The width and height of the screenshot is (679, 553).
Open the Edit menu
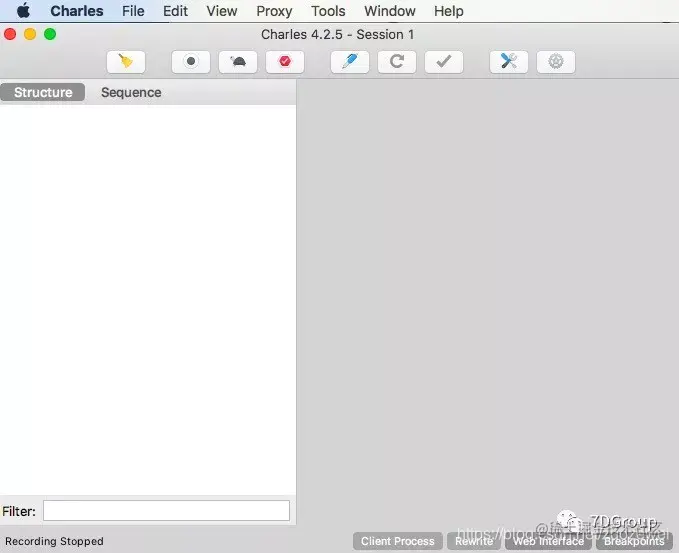coord(175,11)
